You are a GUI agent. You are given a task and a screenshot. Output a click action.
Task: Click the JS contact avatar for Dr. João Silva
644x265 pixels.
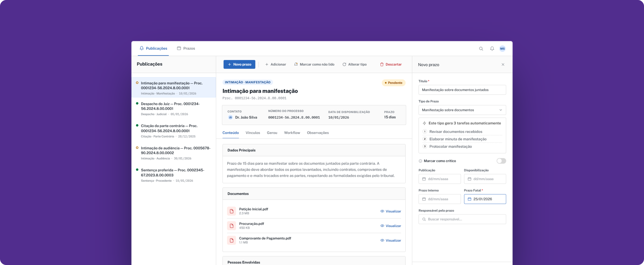230,117
